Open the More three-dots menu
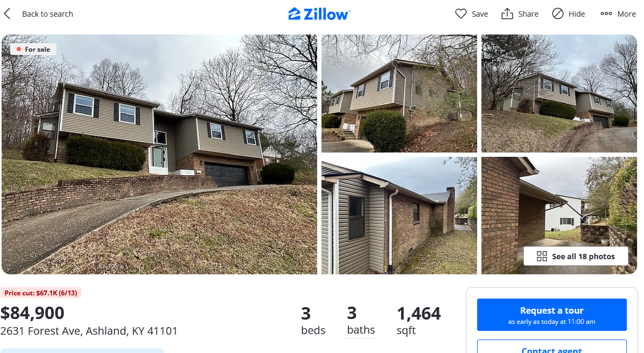Screen dimensions: 644x353 [618, 13]
